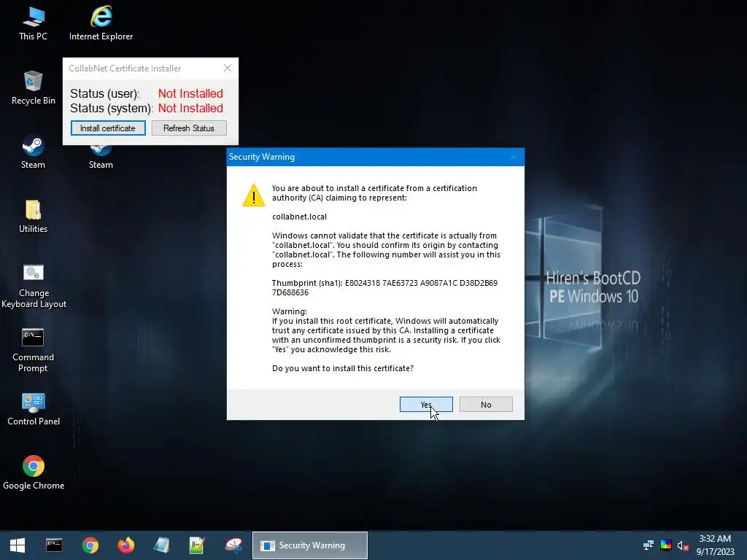Decline certificate install with No

(486, 404)
